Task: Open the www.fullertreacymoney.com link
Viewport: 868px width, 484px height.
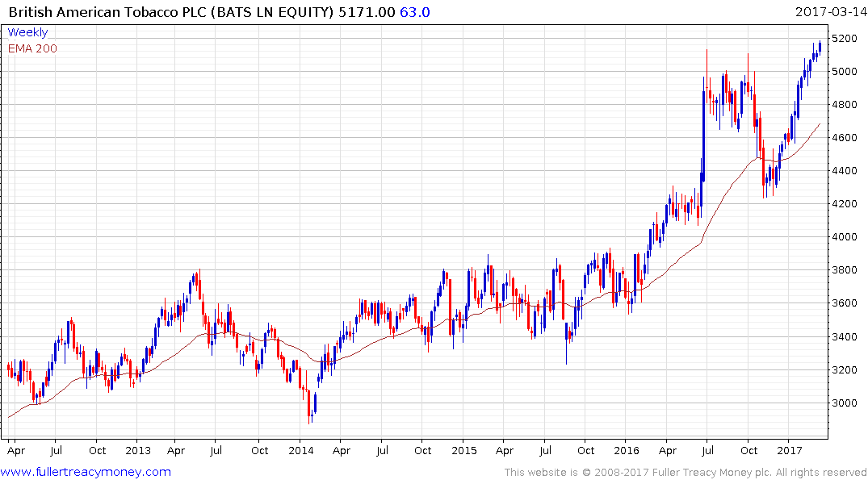Action: coord(86,472)
